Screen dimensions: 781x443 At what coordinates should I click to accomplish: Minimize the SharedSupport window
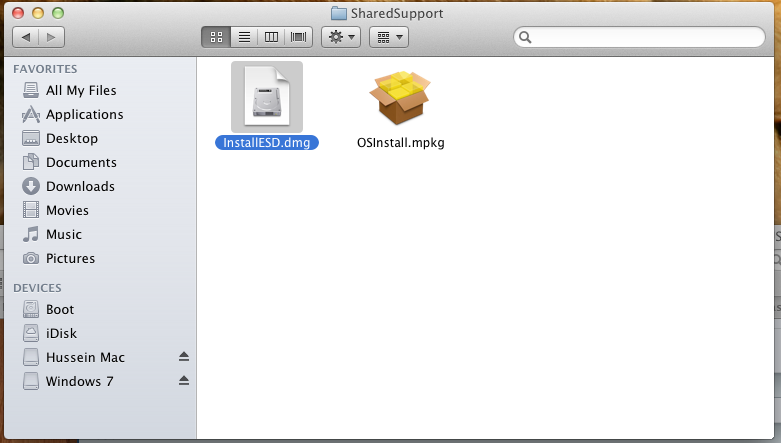coord(38,13)
